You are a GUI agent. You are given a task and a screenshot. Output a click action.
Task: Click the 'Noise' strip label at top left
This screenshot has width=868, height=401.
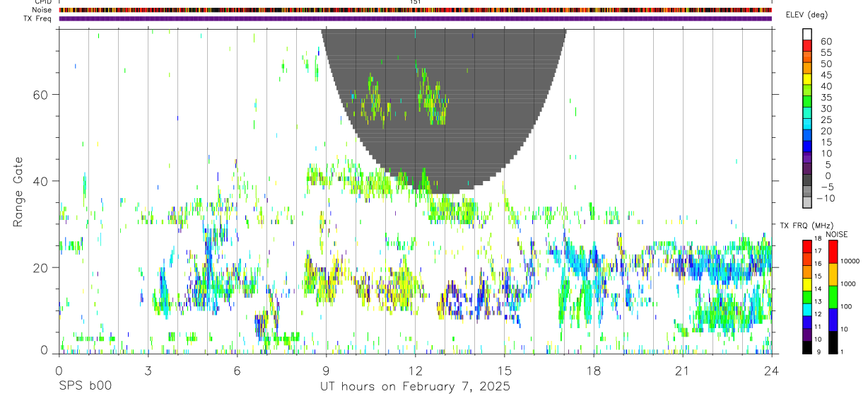tap(42, 10)
